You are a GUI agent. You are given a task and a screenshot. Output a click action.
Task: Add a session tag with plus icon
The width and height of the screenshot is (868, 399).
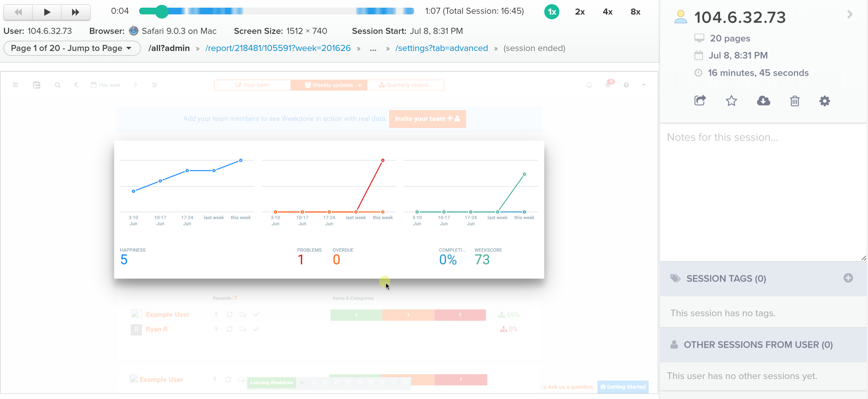848,278
